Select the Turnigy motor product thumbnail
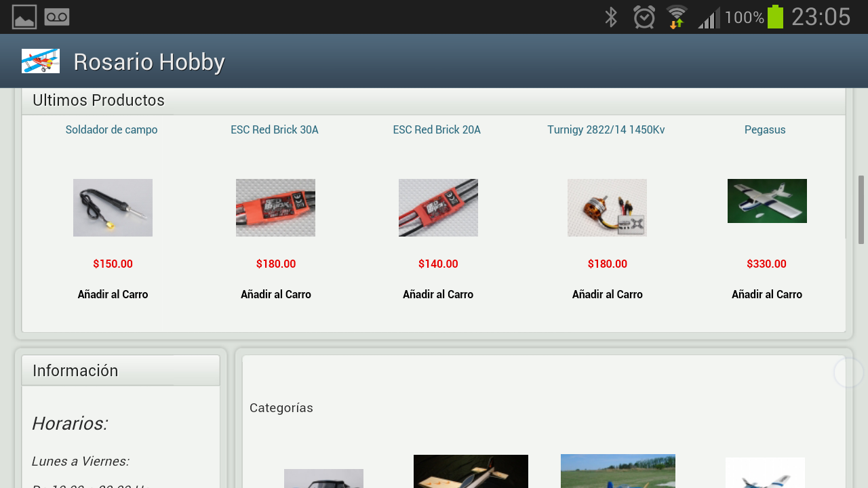The image size is (868, 488). pos(607,207)
